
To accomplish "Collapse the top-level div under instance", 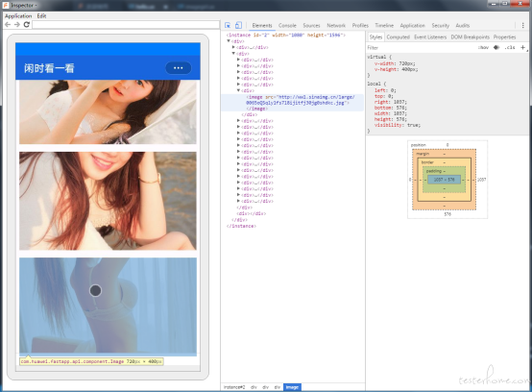I will tap(229, 41).
